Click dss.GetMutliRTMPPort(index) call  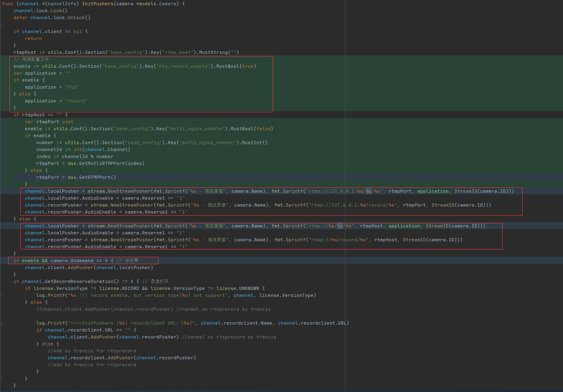(106, 163)
